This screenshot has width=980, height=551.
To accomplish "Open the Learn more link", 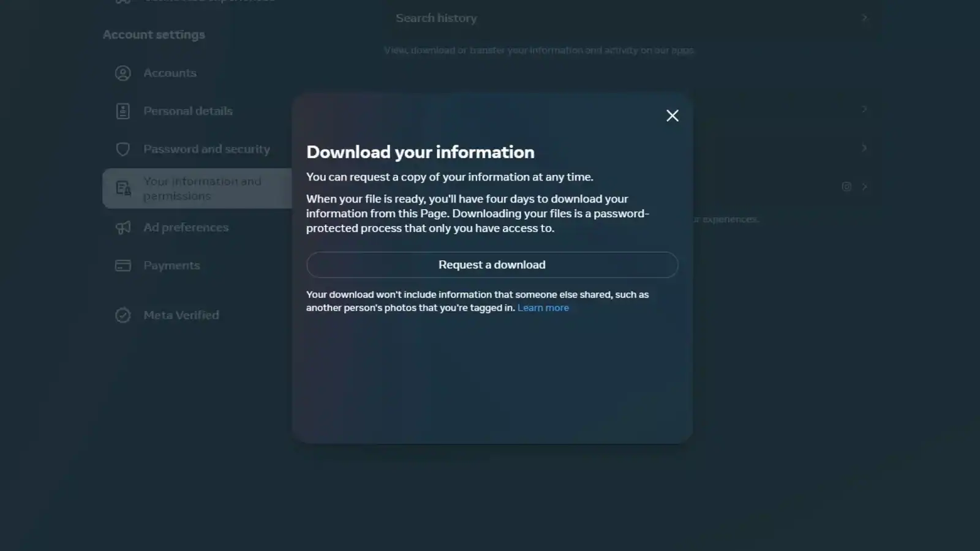I will point(543,307).
